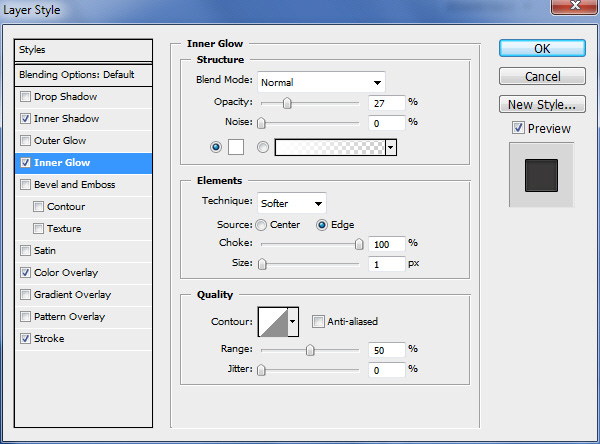The height and width of the screenshot is (444, 600).
Task: Uncheck the Stroke effect checkbox
Action: (x=25, y=339)
